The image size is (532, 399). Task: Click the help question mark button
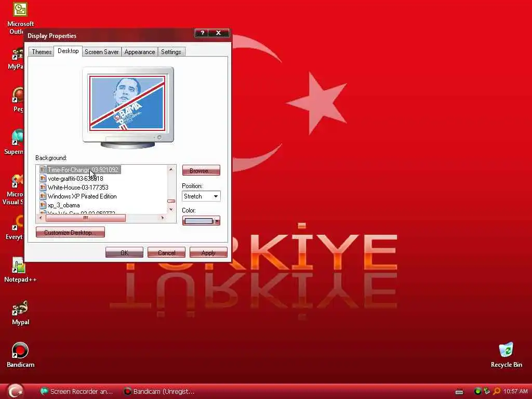coord(202,33)
